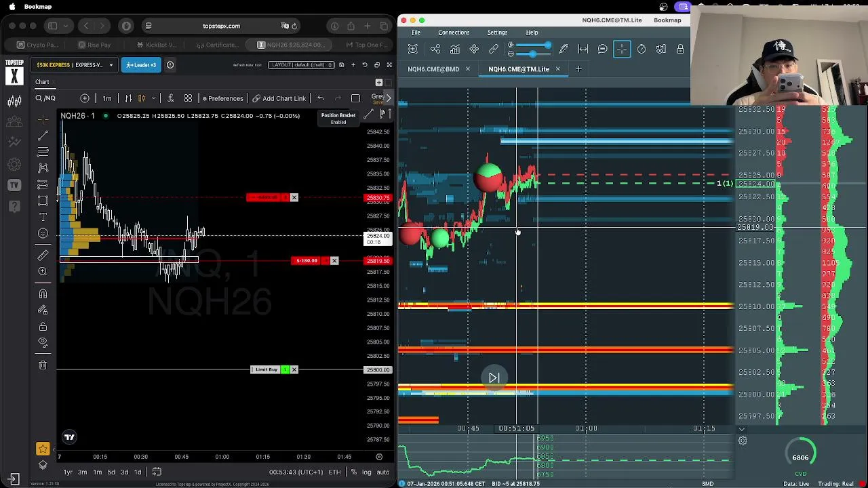Screen dimensions: 868x488
Task: Expand the Bookmap timeline chevron dropdown
Action: pyautogui.click(x=741, y=429)
